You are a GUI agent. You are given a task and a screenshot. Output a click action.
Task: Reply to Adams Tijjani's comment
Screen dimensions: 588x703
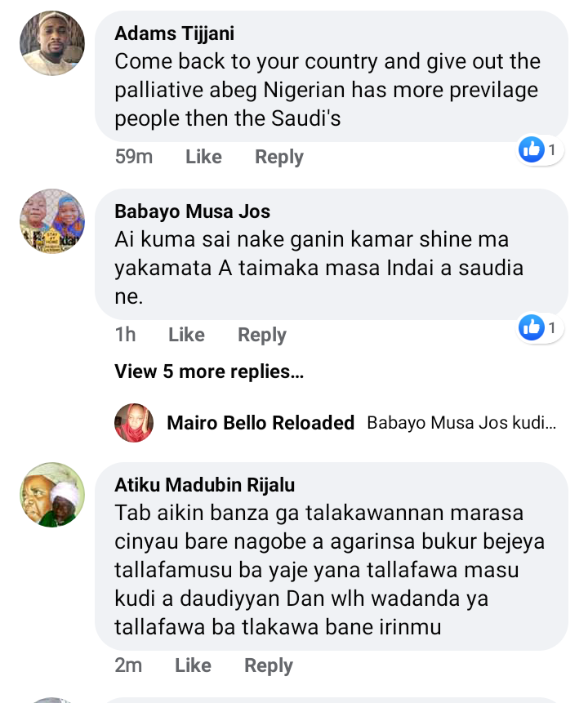[x=278, y=157]
